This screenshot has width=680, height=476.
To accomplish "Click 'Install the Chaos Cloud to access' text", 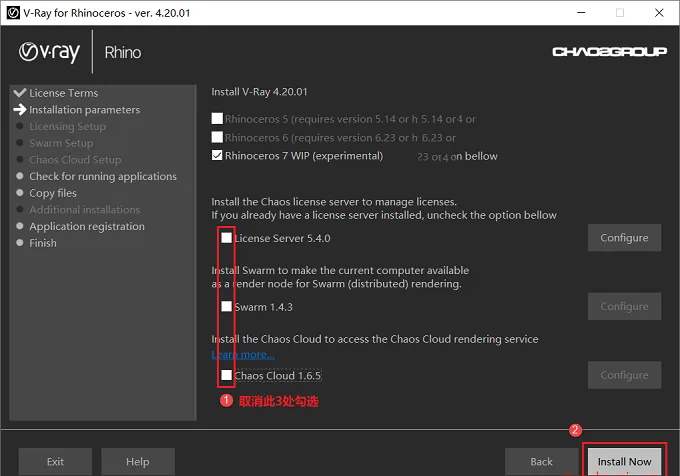I will [375, 339].
